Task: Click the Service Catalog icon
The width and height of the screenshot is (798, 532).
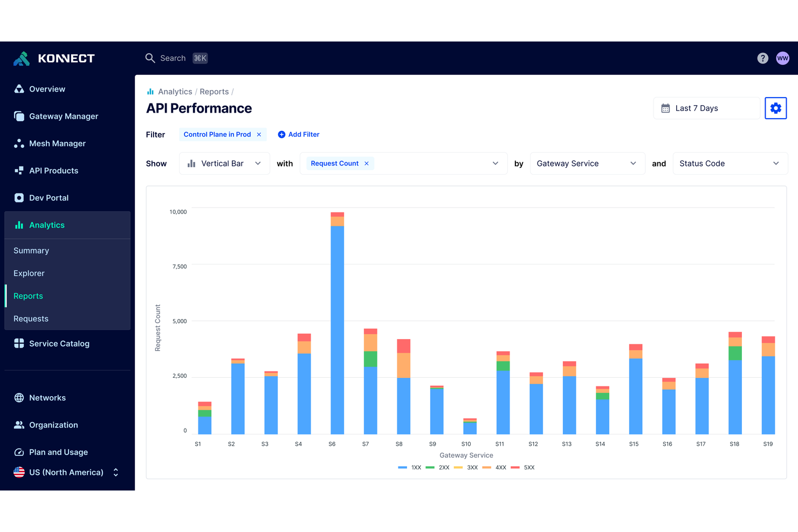Action: 19,343
